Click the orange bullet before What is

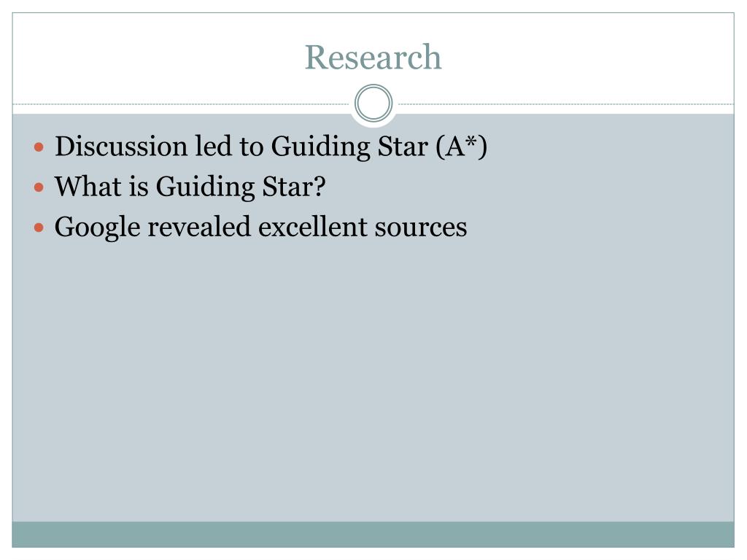coord(39,187)
